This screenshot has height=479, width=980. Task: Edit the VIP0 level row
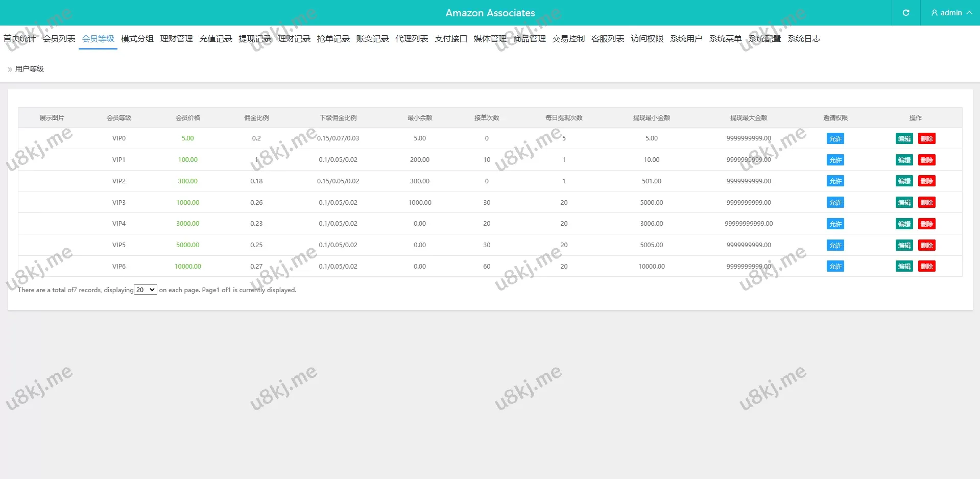click(x=904, y=139)
